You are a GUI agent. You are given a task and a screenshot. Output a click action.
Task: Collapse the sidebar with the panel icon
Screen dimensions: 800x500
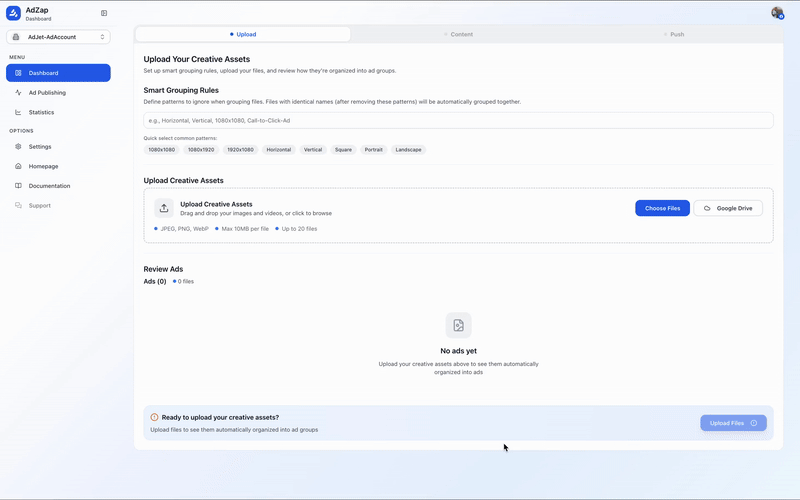[x=104, y=13]
